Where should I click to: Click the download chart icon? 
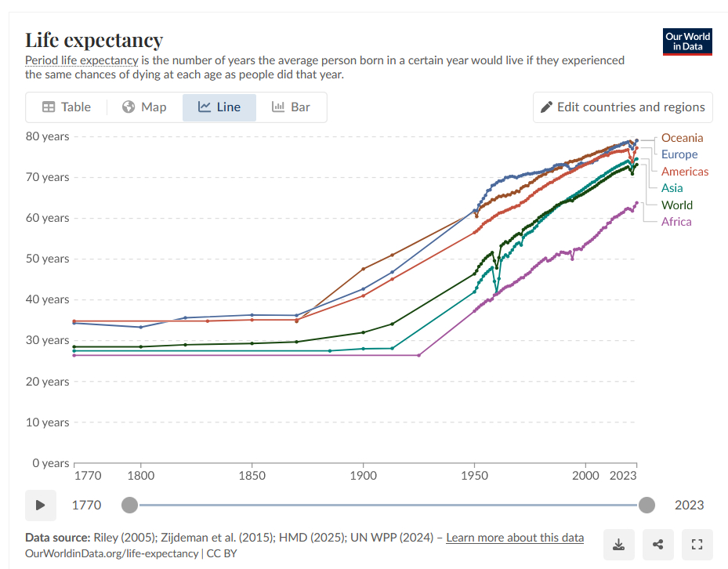[618, 544]
